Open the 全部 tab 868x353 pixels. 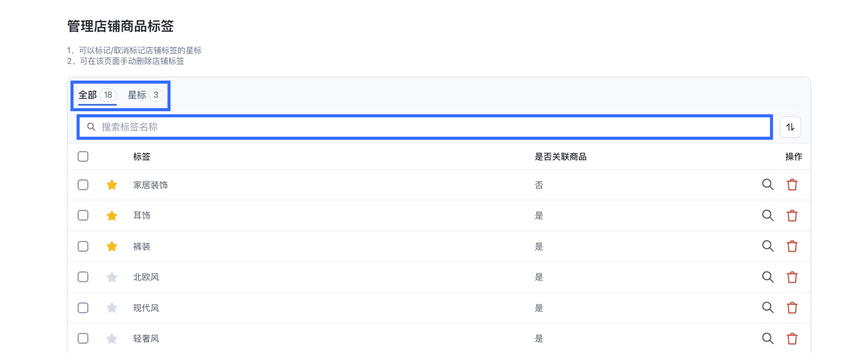point(97,95)
